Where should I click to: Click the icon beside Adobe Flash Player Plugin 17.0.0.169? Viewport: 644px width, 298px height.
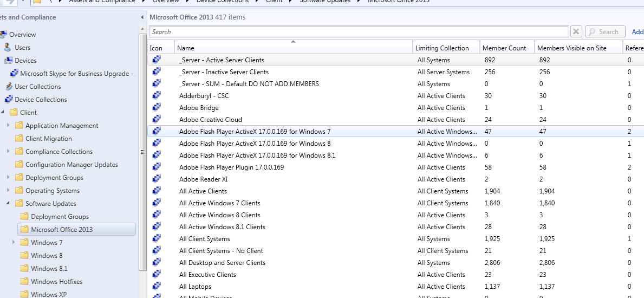(157, 167)
